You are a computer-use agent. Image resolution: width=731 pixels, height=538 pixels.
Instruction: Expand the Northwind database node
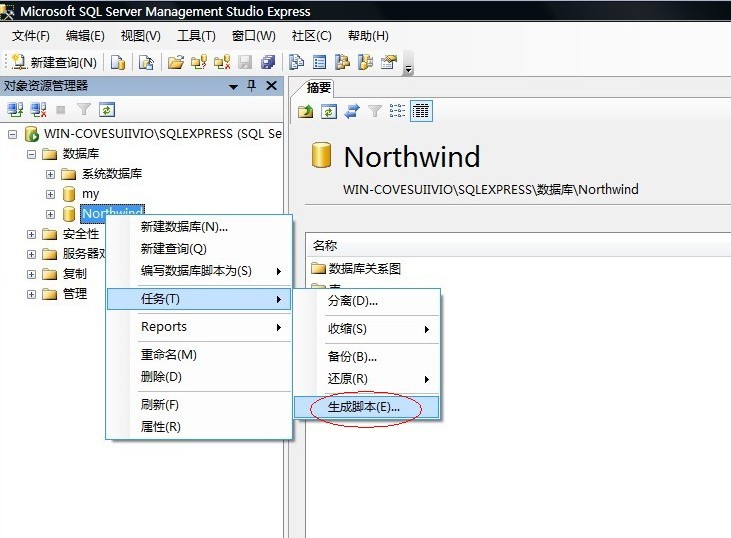[x=50, y=214]
